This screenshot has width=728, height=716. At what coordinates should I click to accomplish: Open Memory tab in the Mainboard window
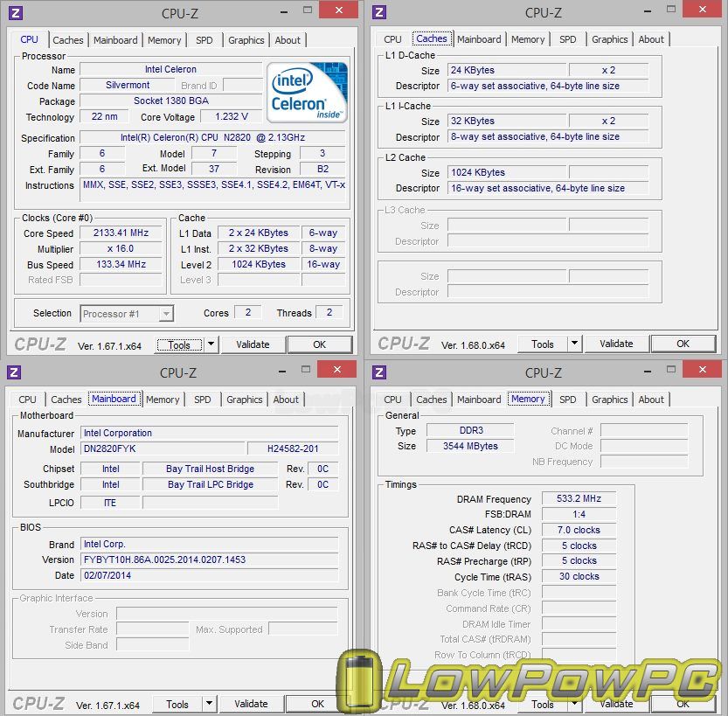pyautogui.click(x=163, y=400)
